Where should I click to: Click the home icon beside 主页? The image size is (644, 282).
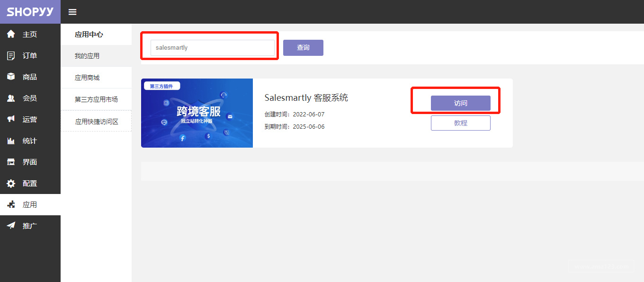pyautogui.click(x=11, y=34)
